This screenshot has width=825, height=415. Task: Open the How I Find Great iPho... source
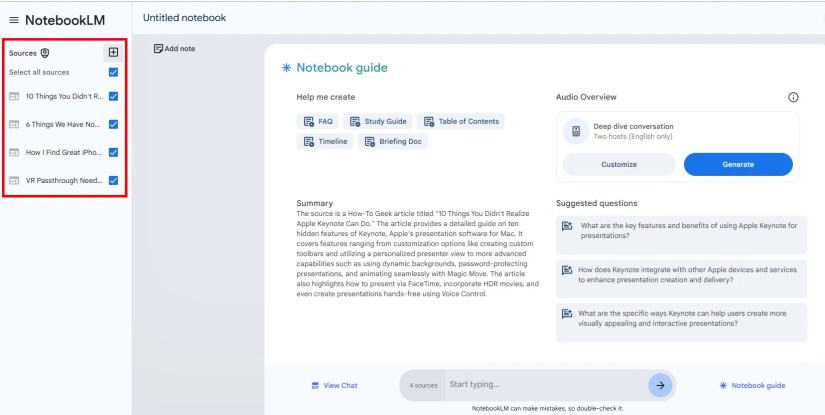[x=64, y=153]
